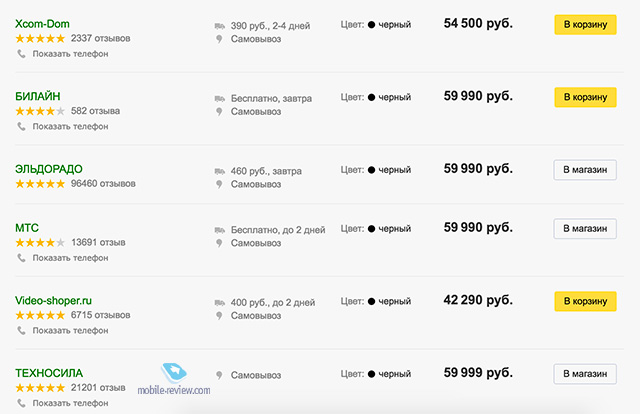Click the pickup pin icon for ТЕХНОСИЛА
This screenshot has width=640, height=414.
click(x=219, y=375)
